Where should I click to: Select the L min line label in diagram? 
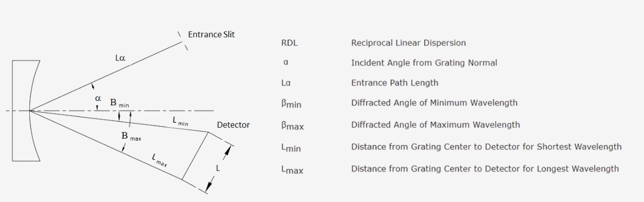pyautogui.click(x=181, y=121)
